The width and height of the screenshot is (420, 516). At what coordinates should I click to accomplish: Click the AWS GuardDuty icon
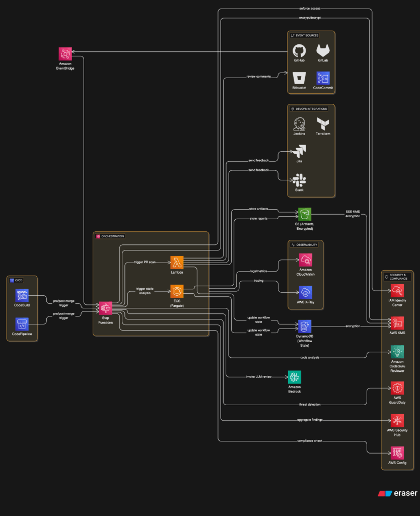pos(397,388)
